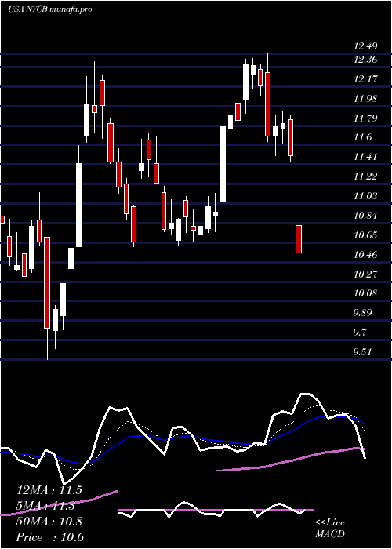Image resolution: width=392 pixels, height=549 pixels.
Task: Select the 10.08 price level label
Action: tap(365, 293)
